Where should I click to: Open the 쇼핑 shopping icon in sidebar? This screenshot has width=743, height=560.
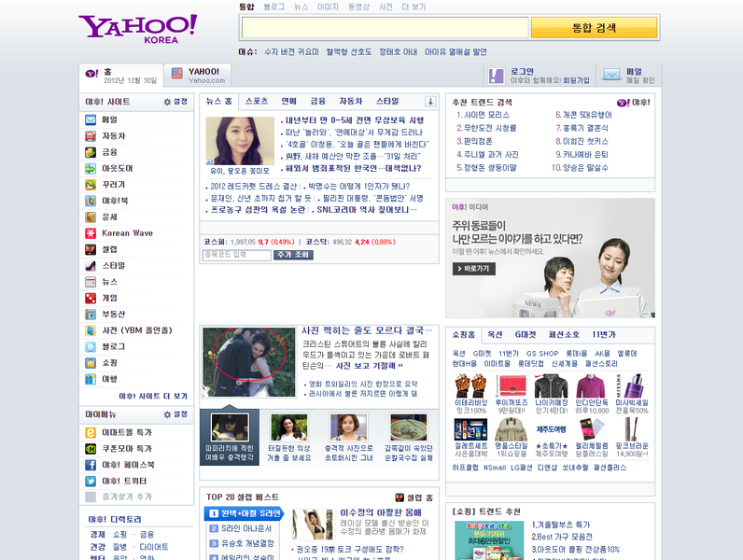pyautogui.click(x=90, y=363)
